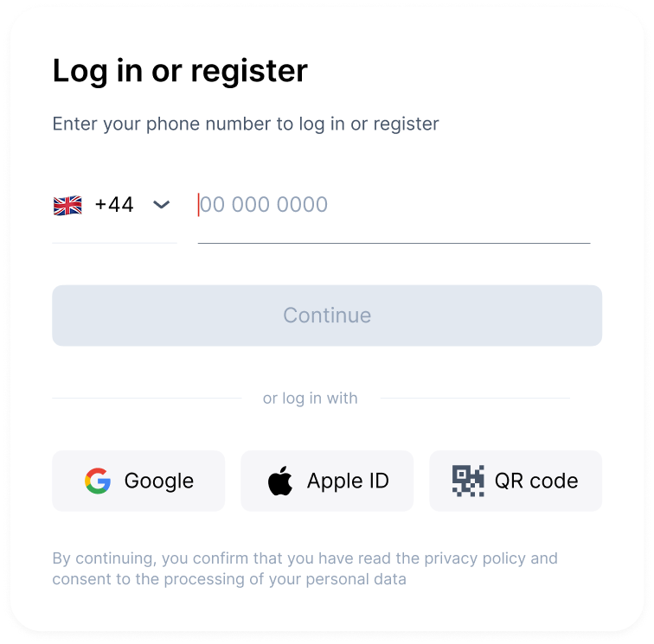This screenshot has width=654, height=644.
Task: Sign in using the Google label
Action: tap(159, 481)
